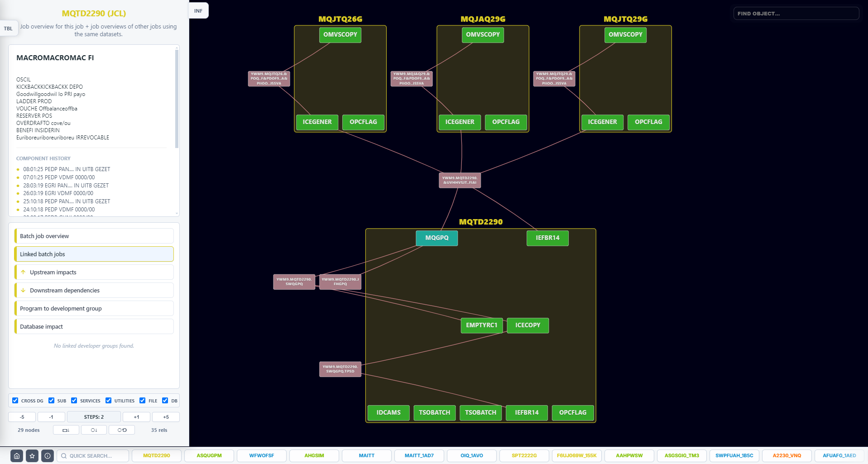Decrease steps by five
Image resolution: width=868 pixels, height=464 pixels.
[22, 417]
